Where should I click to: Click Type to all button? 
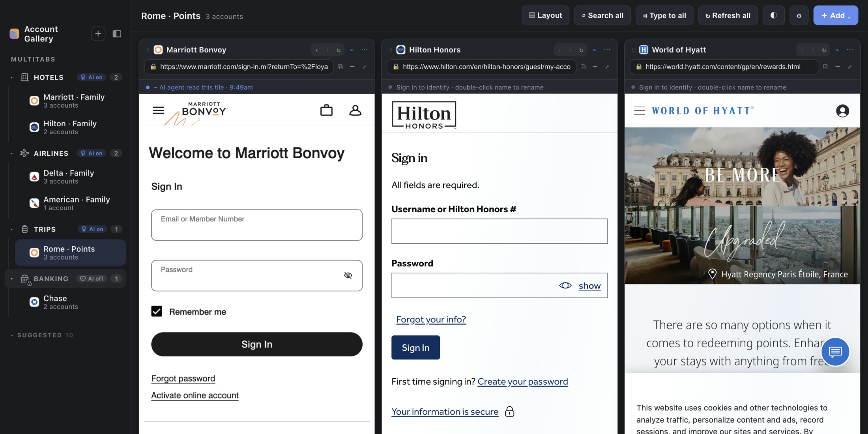tap(664, 16)
